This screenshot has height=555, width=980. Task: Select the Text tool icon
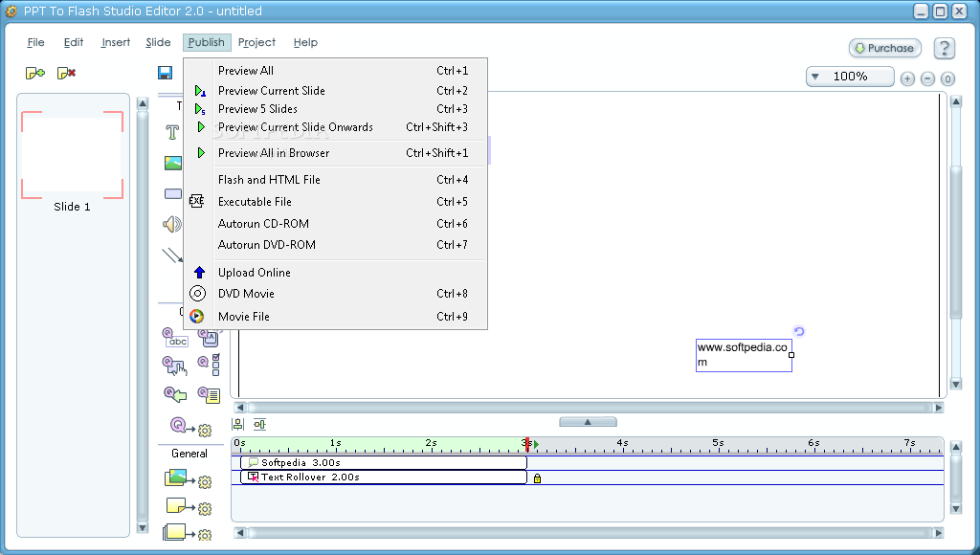tap(172, 132)
